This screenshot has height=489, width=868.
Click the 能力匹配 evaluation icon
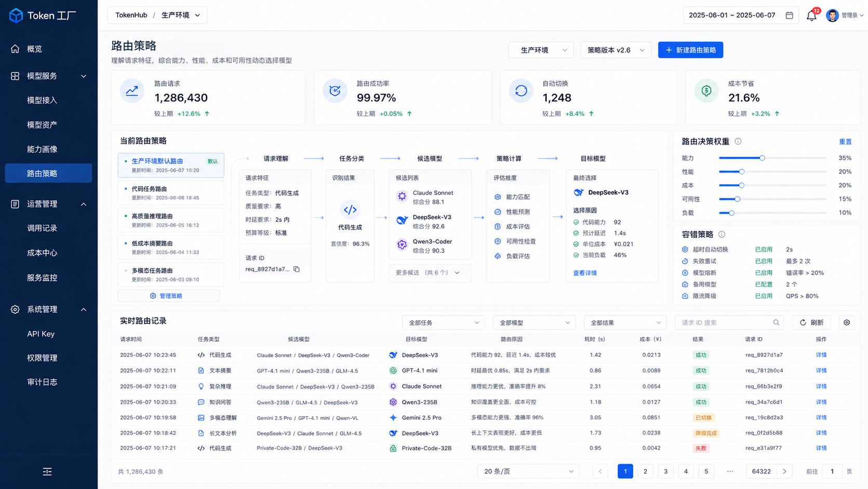(x=497, y=197)
